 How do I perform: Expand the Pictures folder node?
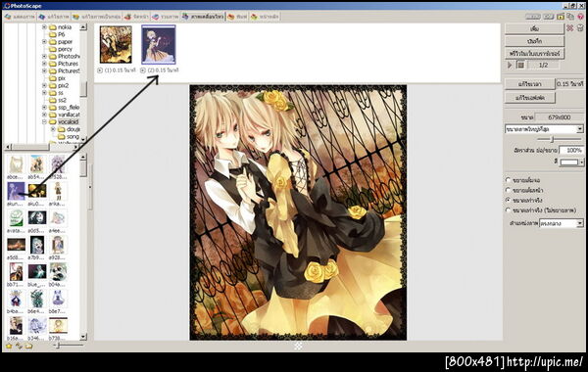(44, 64)
